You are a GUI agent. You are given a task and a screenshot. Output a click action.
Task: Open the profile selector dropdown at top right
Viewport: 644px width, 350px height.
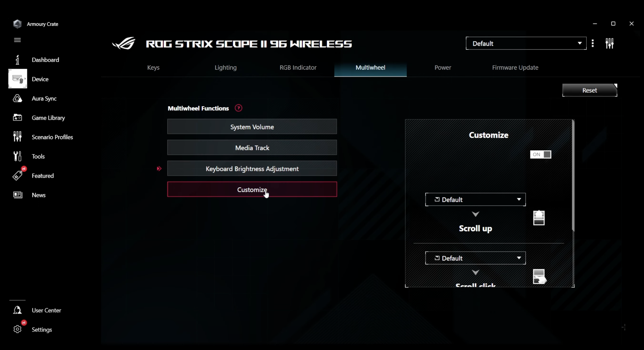tap(526, 43)
